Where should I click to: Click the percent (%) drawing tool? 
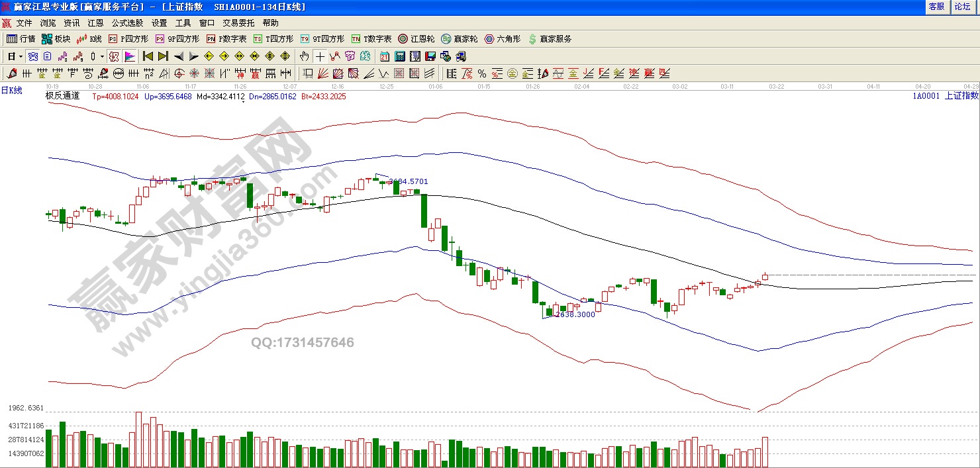[x=481, y=73]
